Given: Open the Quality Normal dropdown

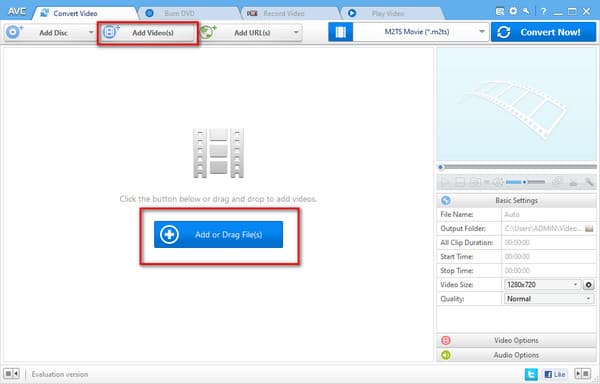Looking at the screenshot, I should pos(549,299).
